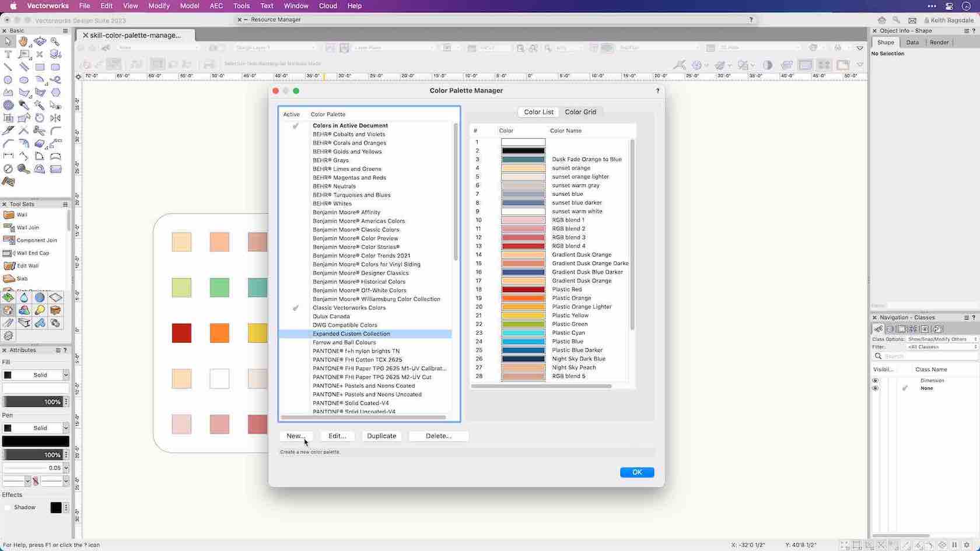Open the Filter All Classes dropdown
This screenshot has width=980, height=551.
(x=942, y=347)
